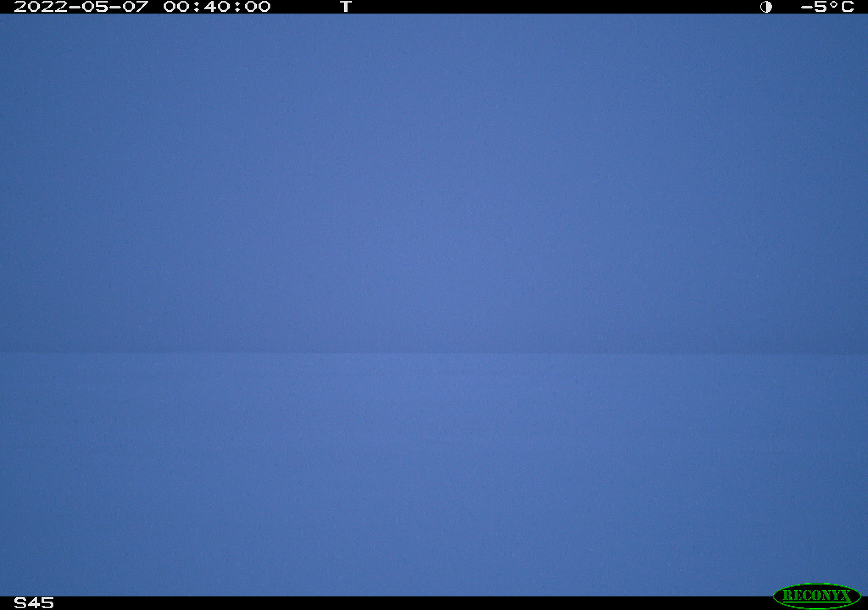Click the minutes 40 in the timestamp
The height and width of the screenshot is (610, 868).
coord(217,7)
